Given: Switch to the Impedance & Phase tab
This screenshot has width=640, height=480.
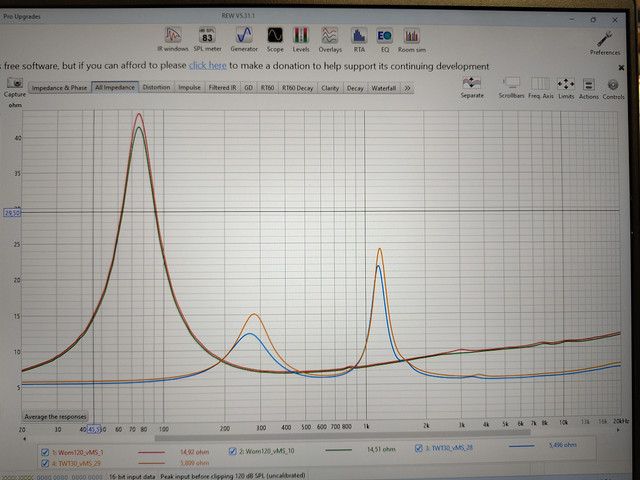Looking at the screenshot, I should [59, 88].
